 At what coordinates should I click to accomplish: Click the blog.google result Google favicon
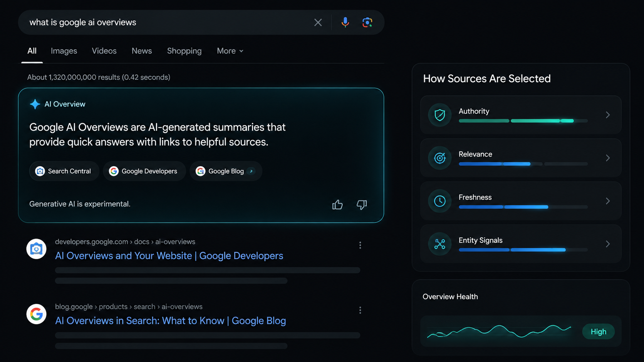[36, 314]
